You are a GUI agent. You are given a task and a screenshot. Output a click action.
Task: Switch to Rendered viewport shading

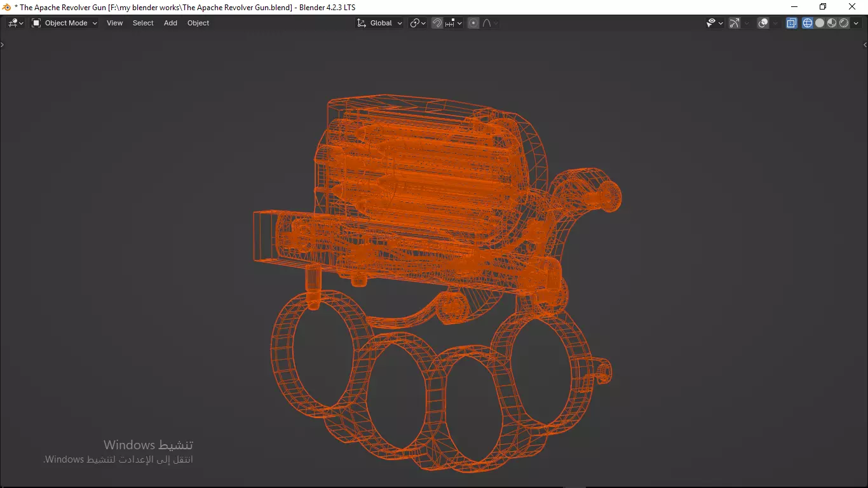[844, 23]
